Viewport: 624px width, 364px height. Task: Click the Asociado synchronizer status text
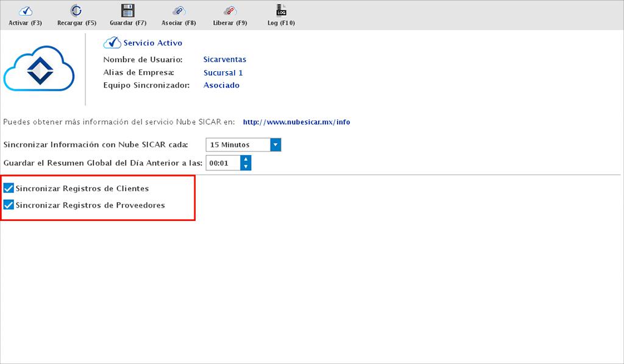coord(221,85)
